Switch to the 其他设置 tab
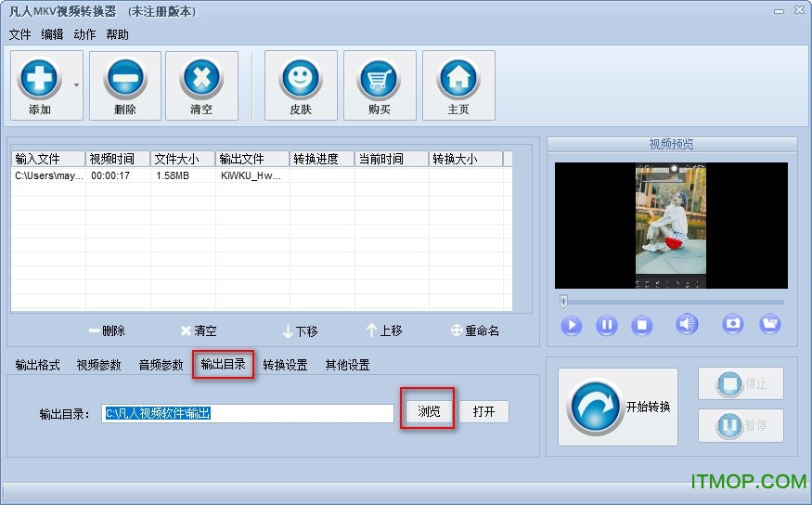The image size is (812, 505). pyautogui.click(x=347, y=365)
